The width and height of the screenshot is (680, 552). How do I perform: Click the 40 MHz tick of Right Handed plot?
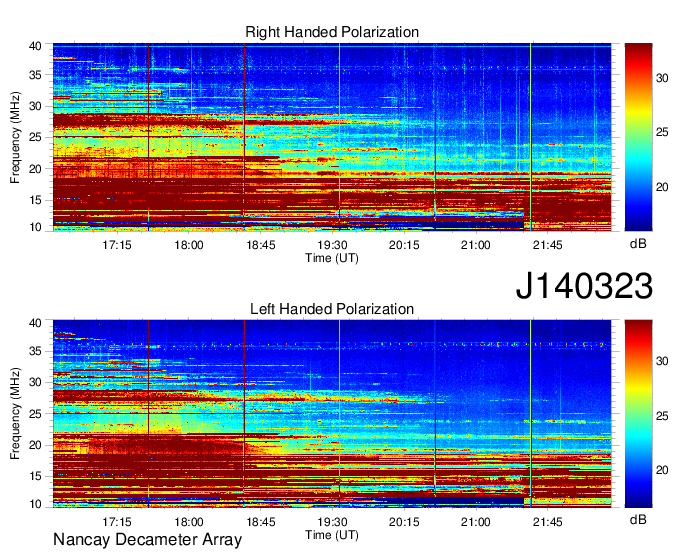(x=35, y=46)
